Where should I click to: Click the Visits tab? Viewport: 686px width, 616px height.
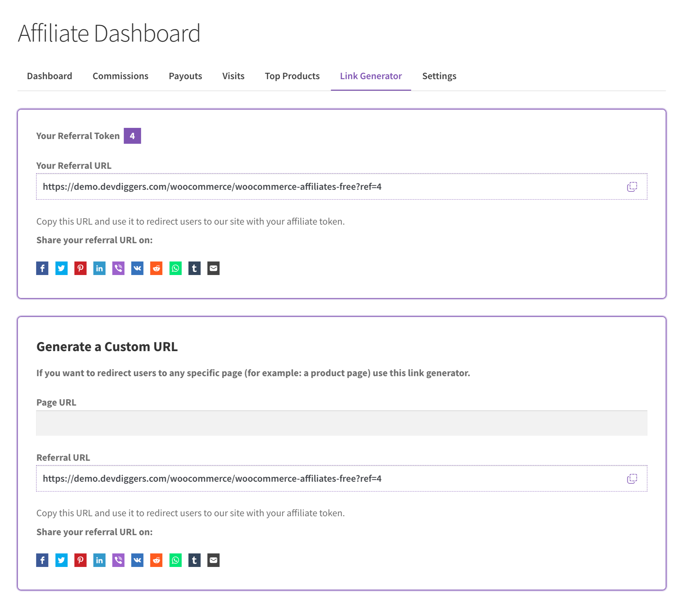233,75
